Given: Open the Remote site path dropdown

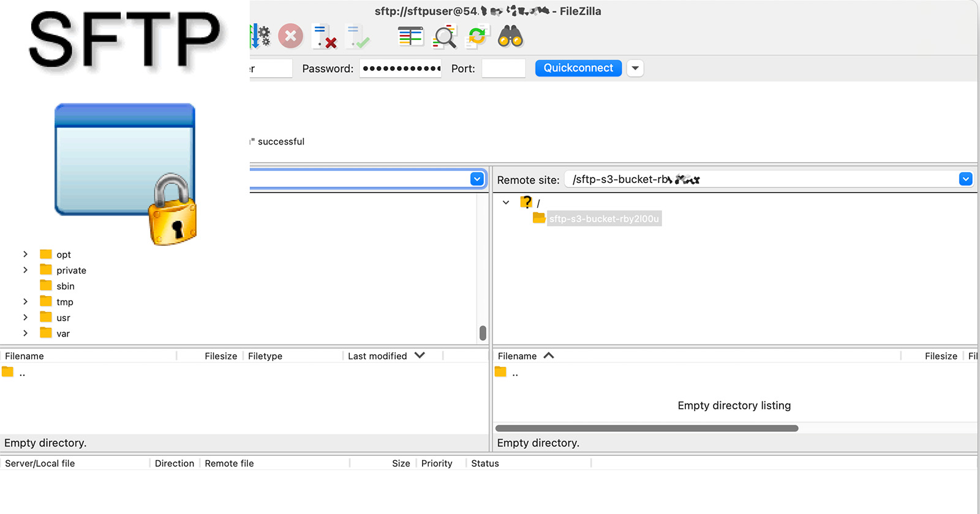Looking at the screenshot, I should pyautogui.click(x=965, y=179).
